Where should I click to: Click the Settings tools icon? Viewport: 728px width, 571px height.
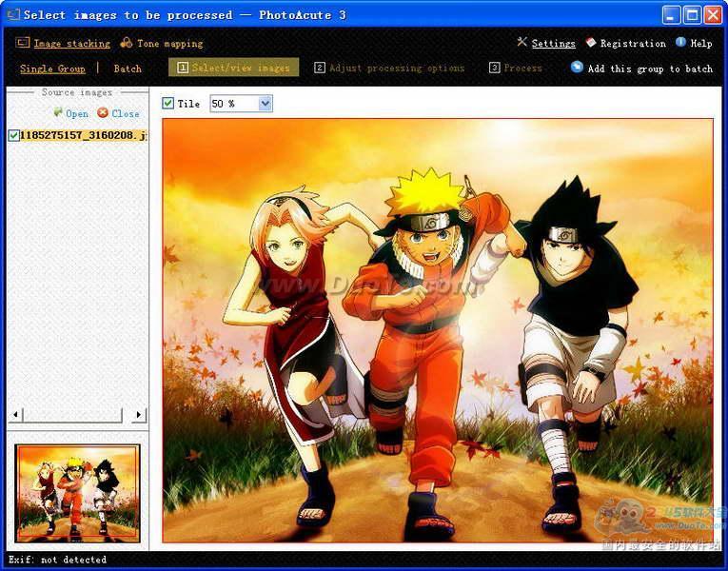tap(521, 42)
